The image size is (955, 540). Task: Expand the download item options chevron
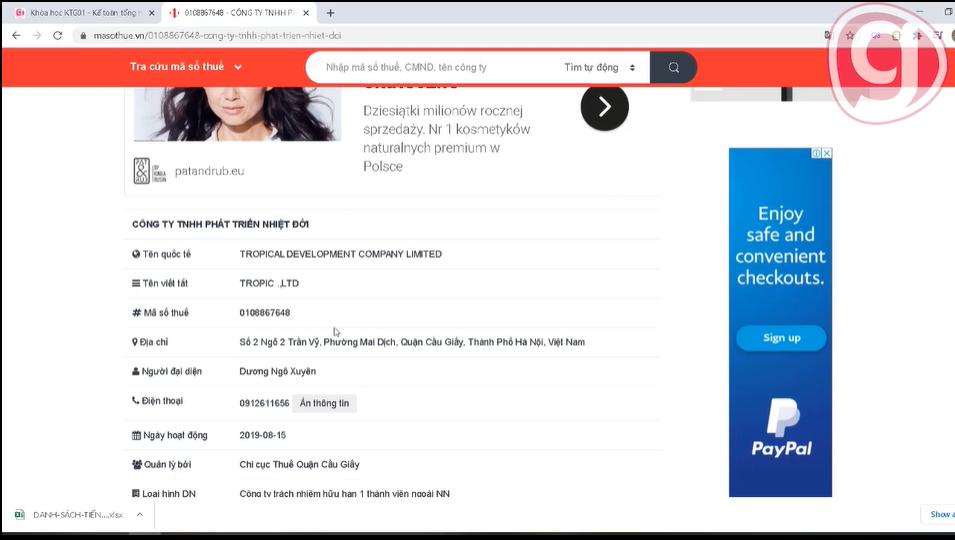click(139, 514)
